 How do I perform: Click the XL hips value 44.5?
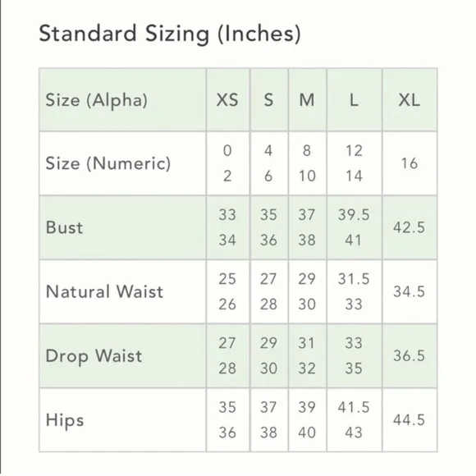tap(410, 420)
